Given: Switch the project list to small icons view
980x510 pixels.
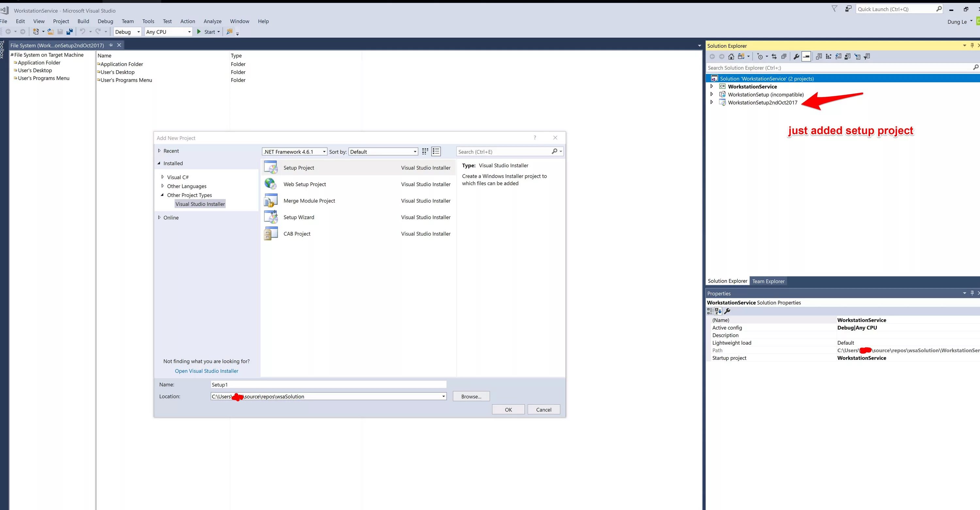Looking at the screenshot, I should pyautogui.click(x=425, y=152).
